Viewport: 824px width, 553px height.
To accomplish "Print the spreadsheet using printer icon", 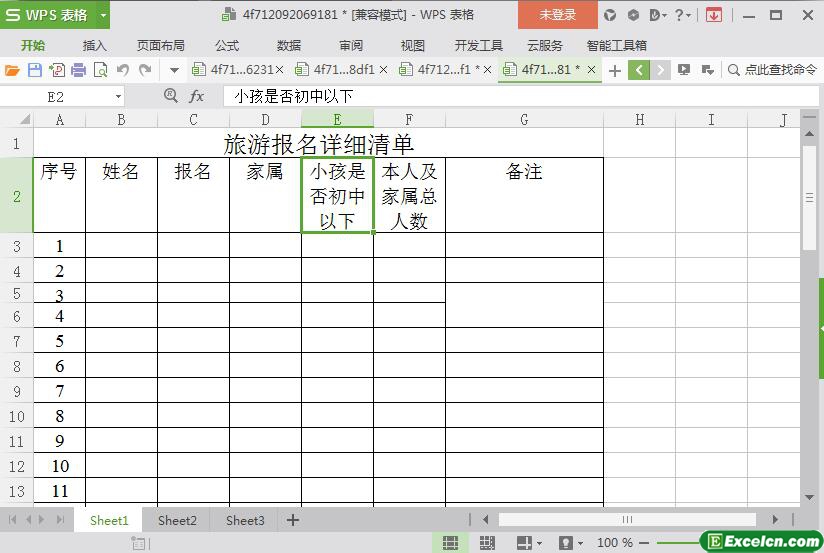I will [78, 70].
